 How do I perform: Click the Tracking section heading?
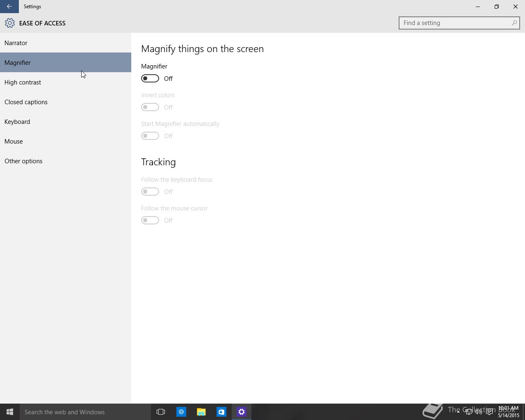click(158, 162)
